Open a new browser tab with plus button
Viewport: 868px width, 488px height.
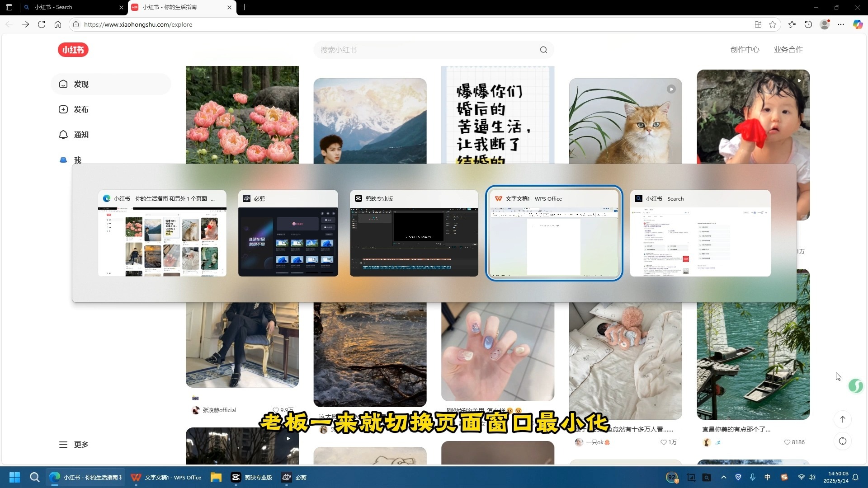coord(244,7)
